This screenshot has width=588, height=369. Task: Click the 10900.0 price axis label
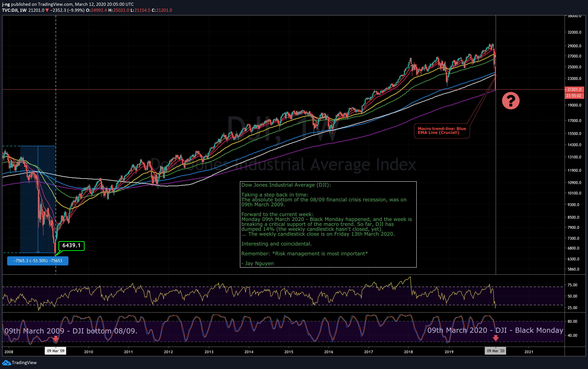click(x=574, y=183)
